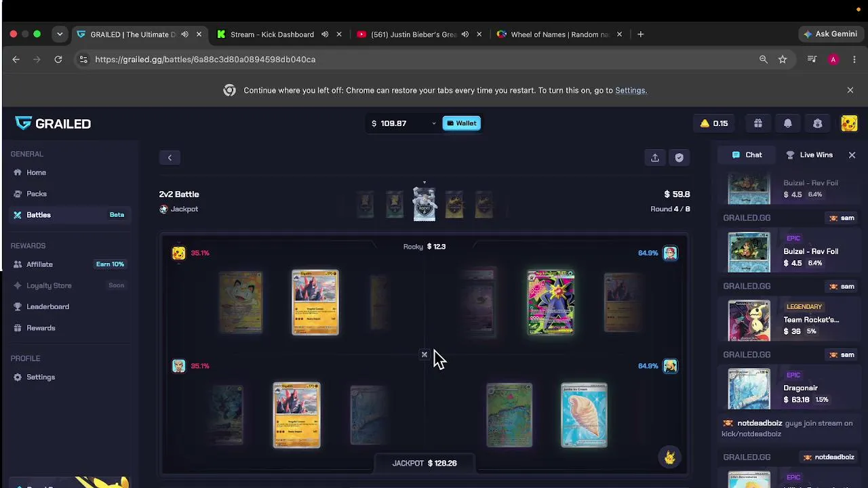
Task: Bookmark this page with the star
Action: 783,60
